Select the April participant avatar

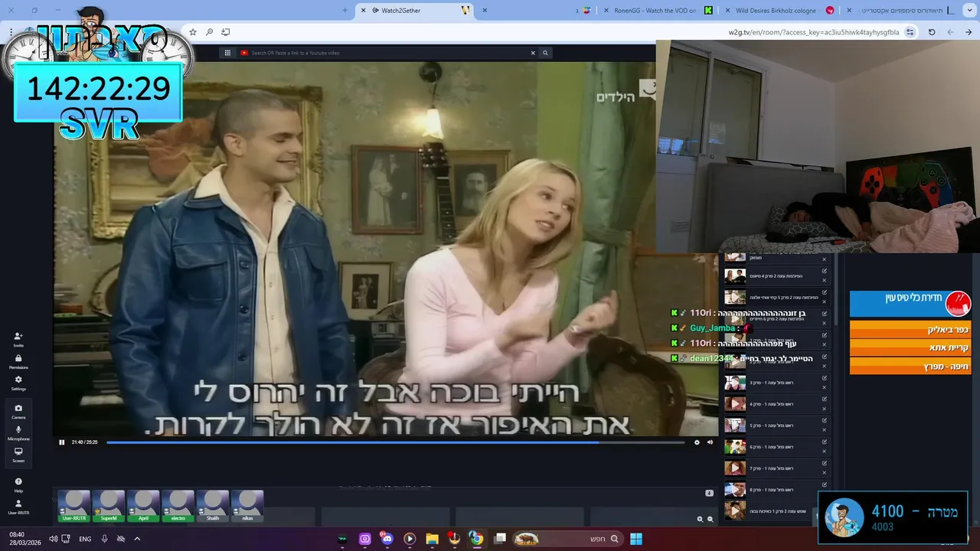point(143,506)
